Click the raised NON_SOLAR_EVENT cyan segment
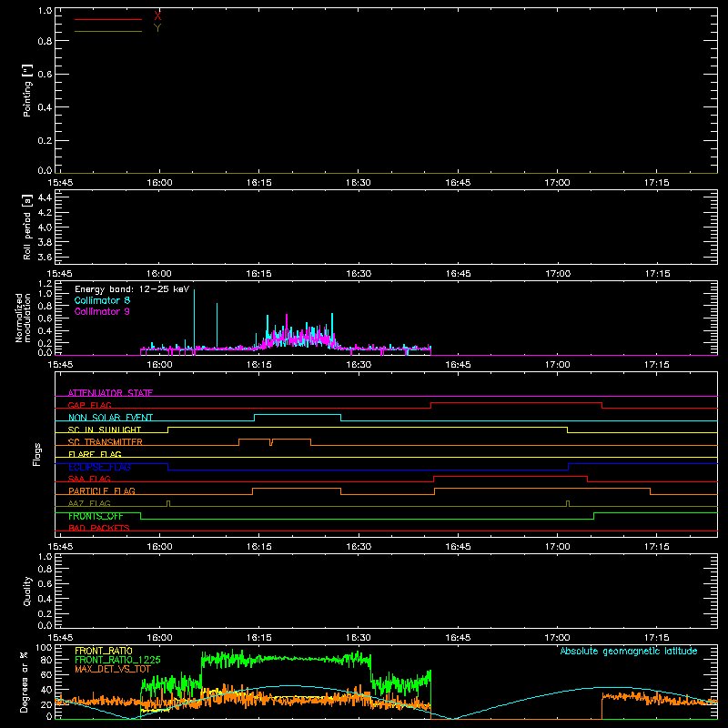The height and width of the screenshot is (728, 728). (x=298, y=415)
